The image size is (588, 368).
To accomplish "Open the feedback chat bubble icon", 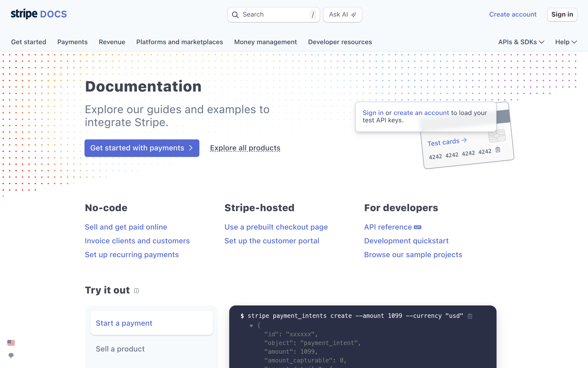I will pos(11,355).
